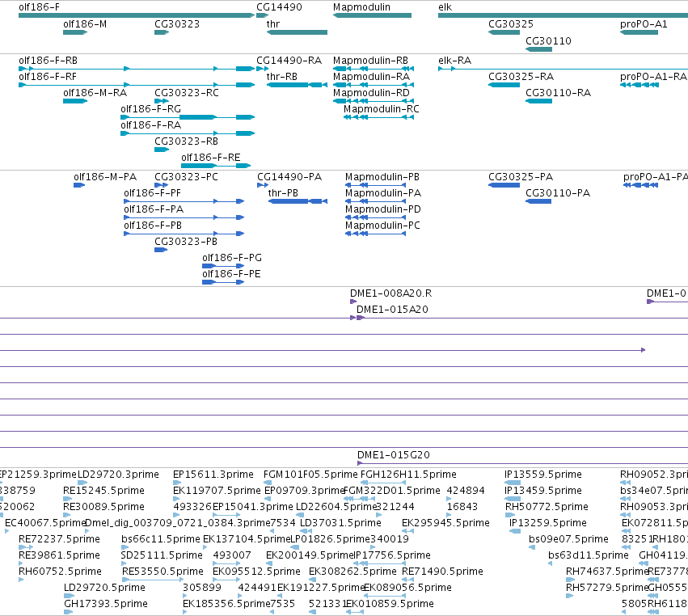Select transcript label "olf186-F-RB"
688x616 pixels.
click(x=49, y=60)
